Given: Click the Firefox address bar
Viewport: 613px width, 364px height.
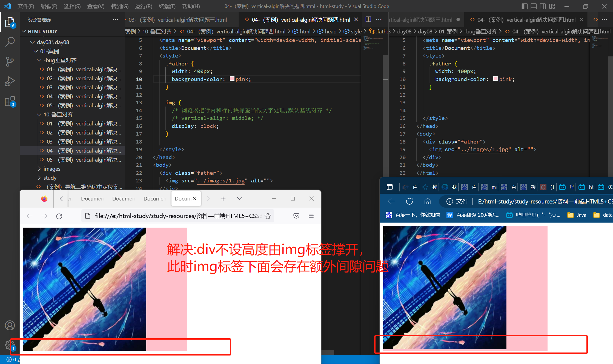Looking at the screenshot, I should click(x=175, y=216).
